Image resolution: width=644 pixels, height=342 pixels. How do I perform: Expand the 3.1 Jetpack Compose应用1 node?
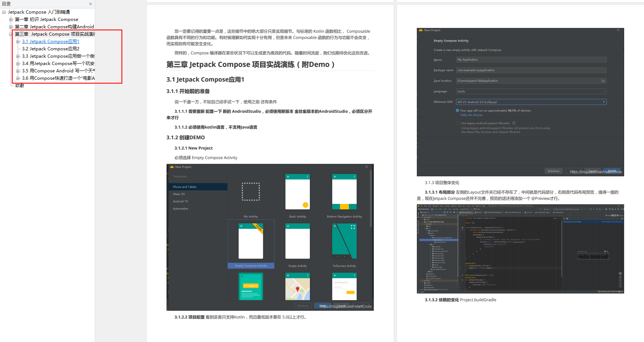[x=18, y=42]
